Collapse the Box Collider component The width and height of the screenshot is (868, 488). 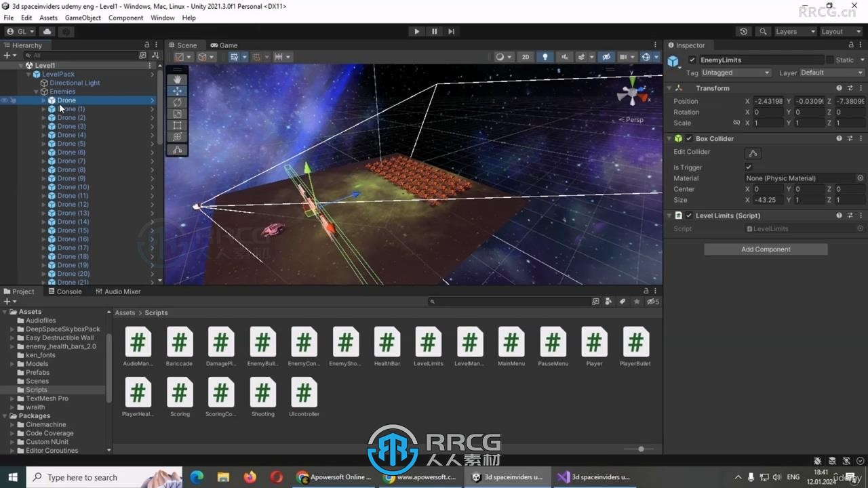pyautogui.click(x=669, y=138)
